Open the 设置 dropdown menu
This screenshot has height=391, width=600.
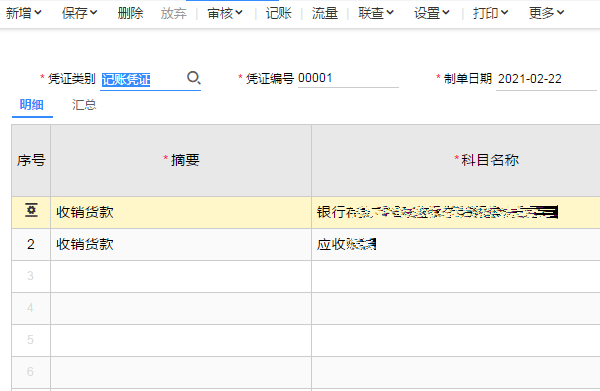tap(431, 13)
